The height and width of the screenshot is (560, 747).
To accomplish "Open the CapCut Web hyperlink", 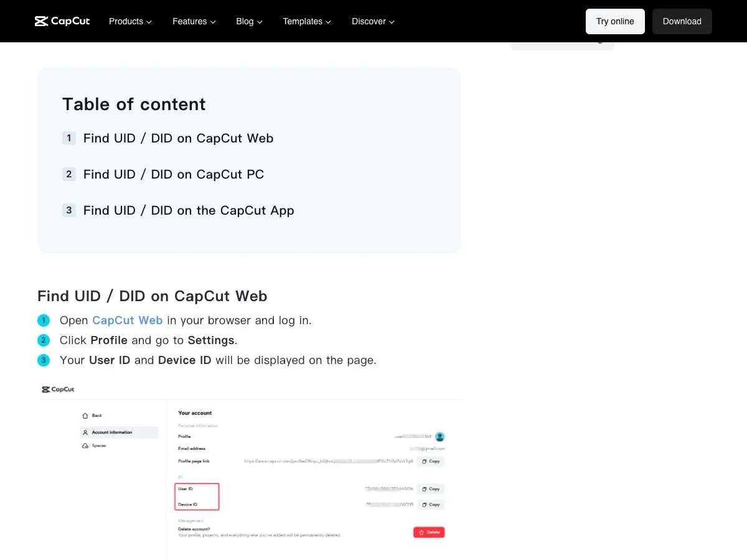I will tap(128, 320).
